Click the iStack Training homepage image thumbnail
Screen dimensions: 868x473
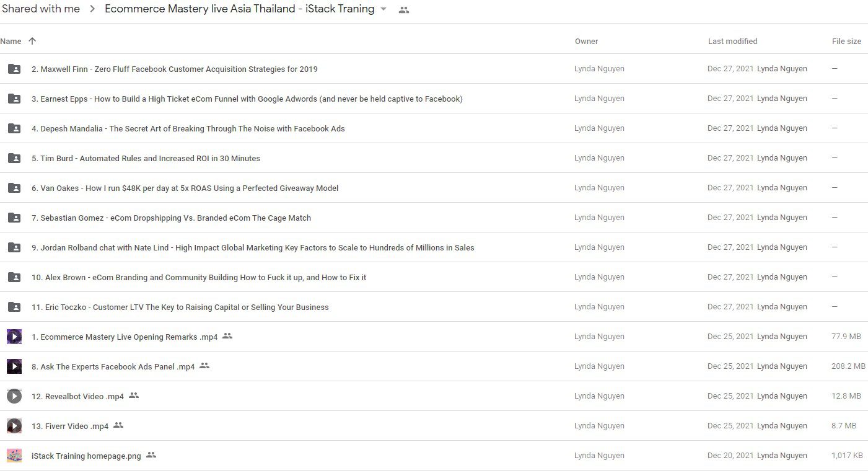tap(14, 456)
